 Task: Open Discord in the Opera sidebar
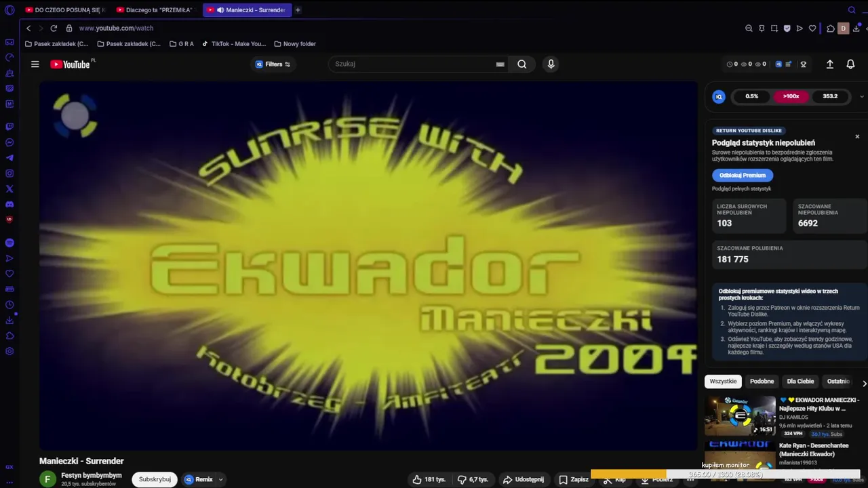coord(9,205)
